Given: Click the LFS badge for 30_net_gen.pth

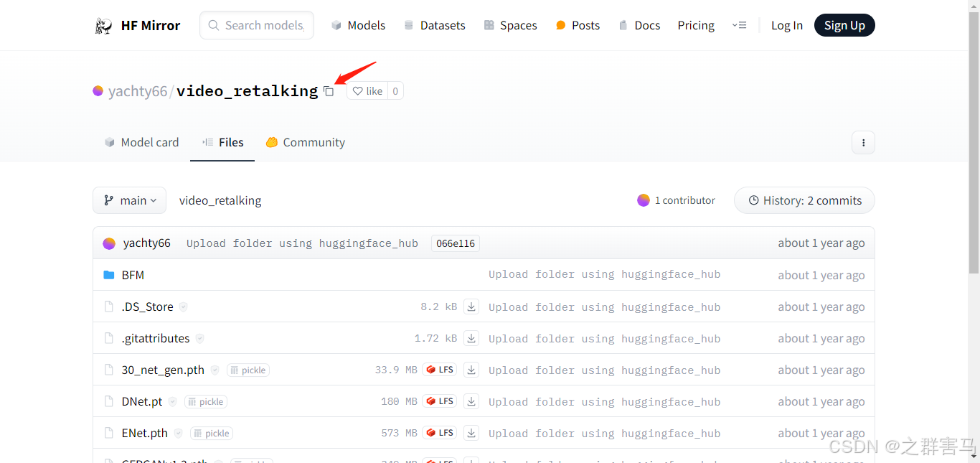Looking at the screenshot, I should pyautogui.click(x=440, y=370).
